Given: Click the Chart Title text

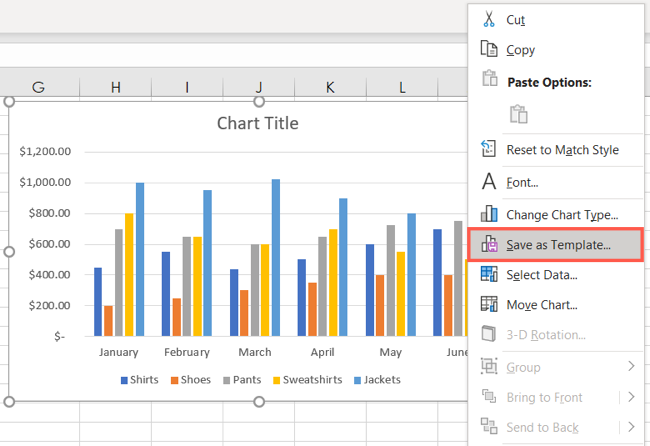Looking at the screenshot, I should [257, 123].
